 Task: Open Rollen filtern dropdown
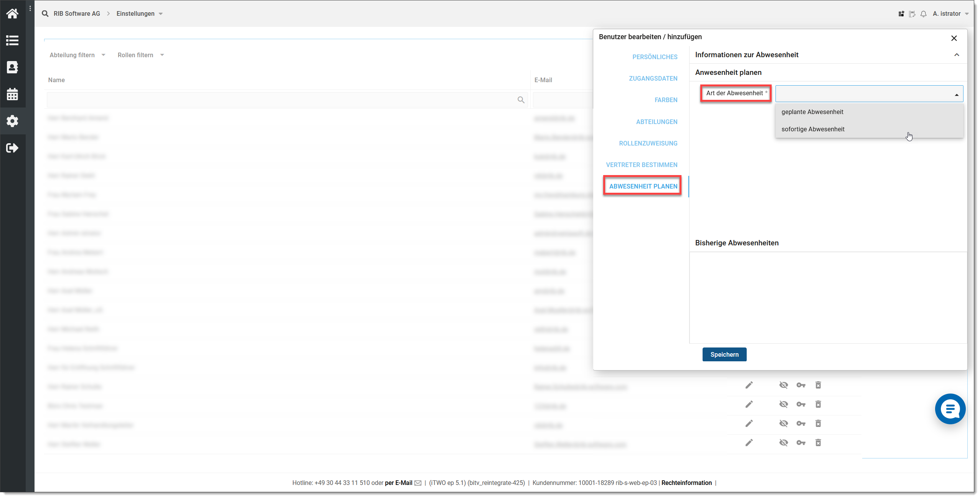click(140, 55)
